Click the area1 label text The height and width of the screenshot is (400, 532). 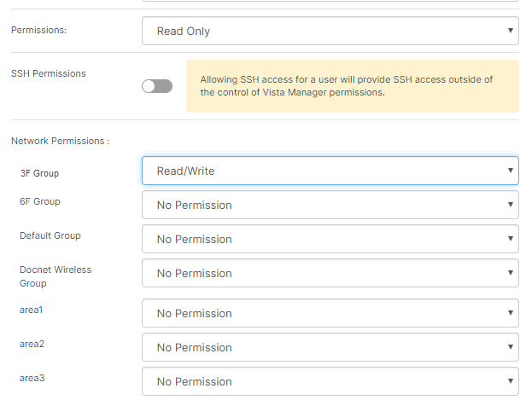(32, 310)
